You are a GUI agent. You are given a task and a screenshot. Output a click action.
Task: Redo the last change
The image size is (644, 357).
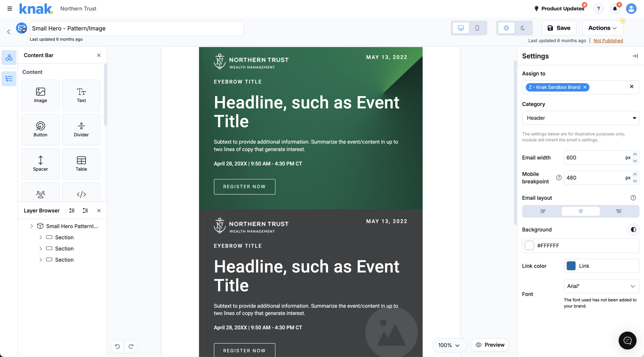[131, 346]
